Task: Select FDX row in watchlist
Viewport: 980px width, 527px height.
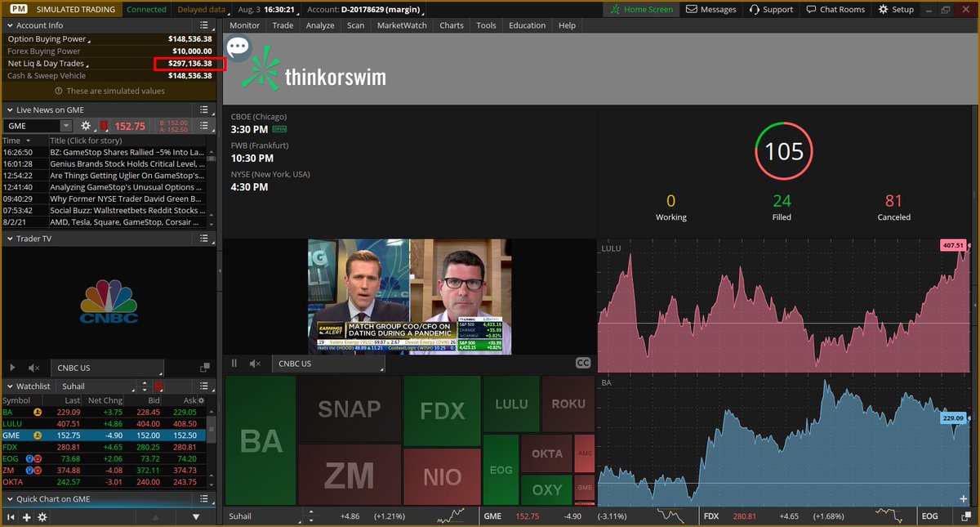Action: [103, 447]
